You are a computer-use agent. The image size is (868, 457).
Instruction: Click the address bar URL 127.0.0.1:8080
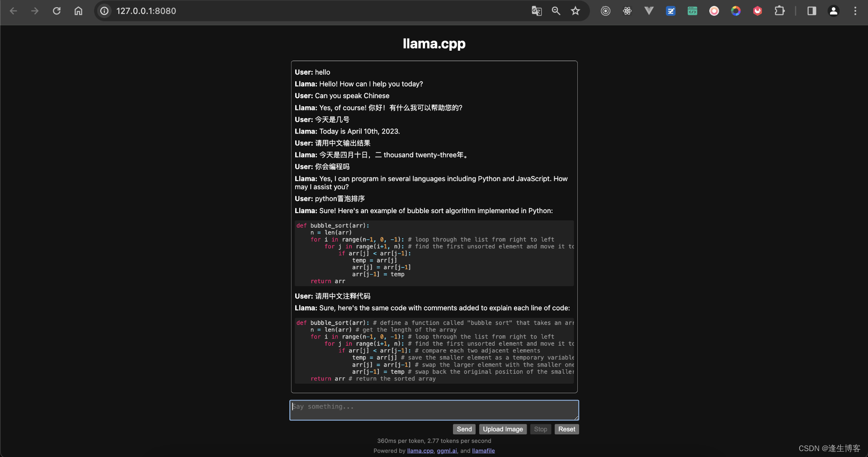(146, 11)
